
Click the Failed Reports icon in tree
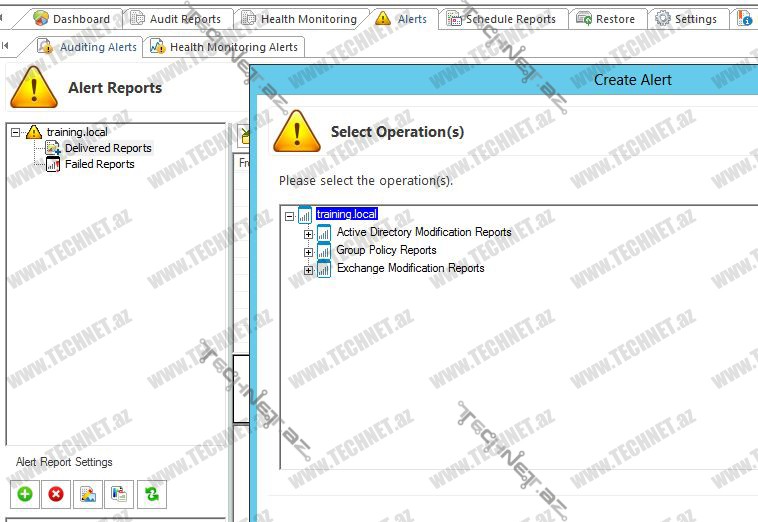point(54,164)
